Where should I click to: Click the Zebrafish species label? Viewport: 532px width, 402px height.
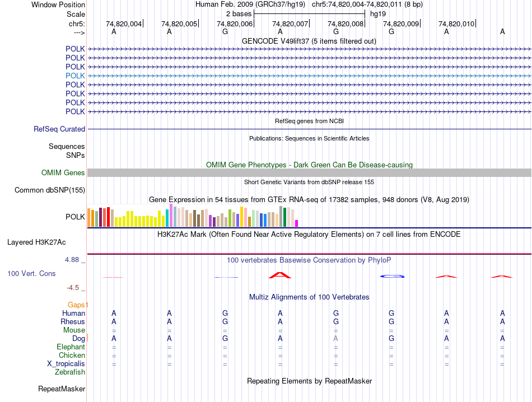coord(70,372)
